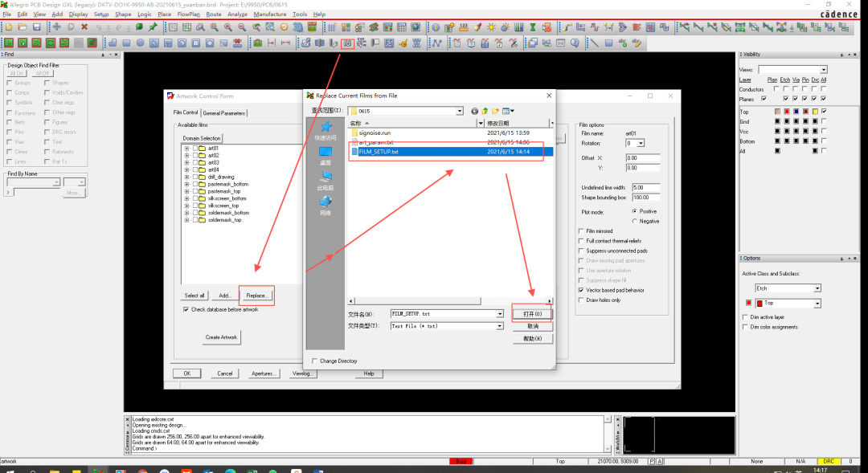Open the view menu dropdown in file dialog
Screen dimensions: 868x473
(509, 111)
